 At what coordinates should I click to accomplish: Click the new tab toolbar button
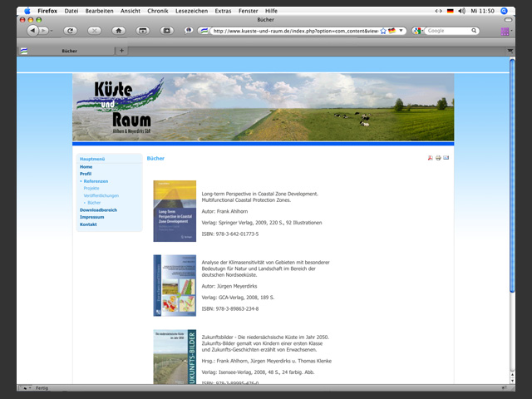143,31
